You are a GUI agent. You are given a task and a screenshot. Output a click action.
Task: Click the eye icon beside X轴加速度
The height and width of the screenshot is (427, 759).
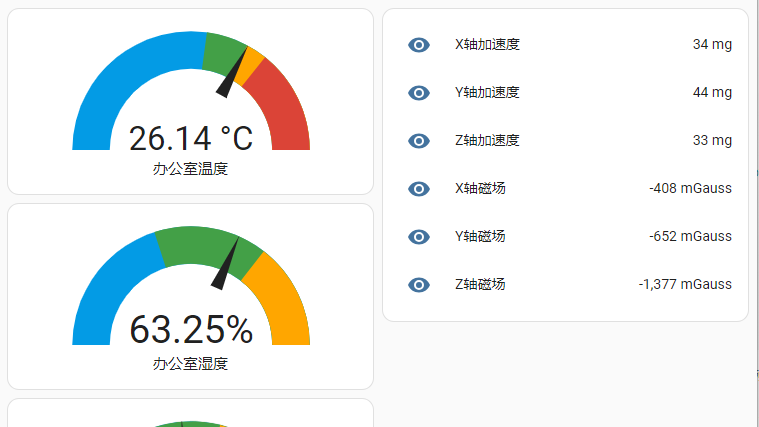419,45
